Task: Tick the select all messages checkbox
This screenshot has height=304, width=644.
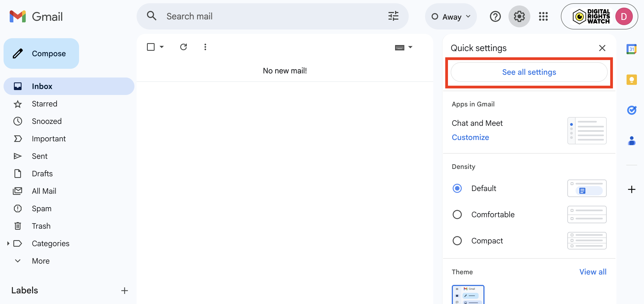Action: [x=151, y=47]
